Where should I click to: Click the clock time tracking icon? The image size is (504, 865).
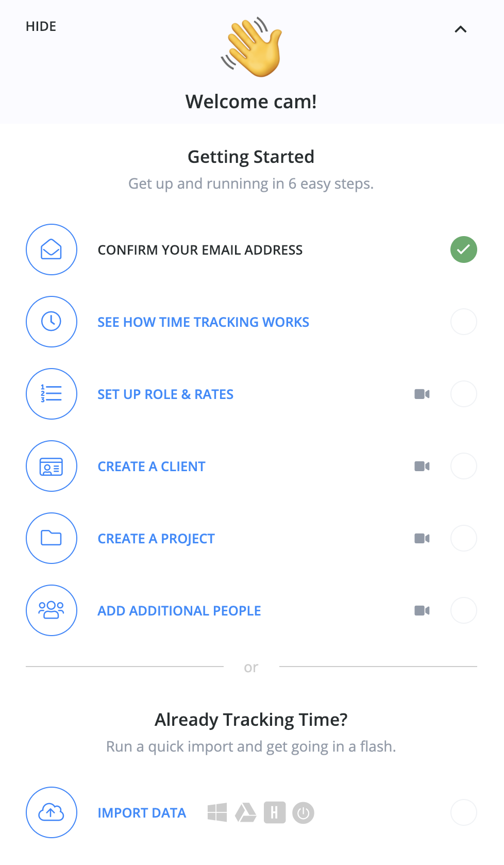tap(52, 322)
